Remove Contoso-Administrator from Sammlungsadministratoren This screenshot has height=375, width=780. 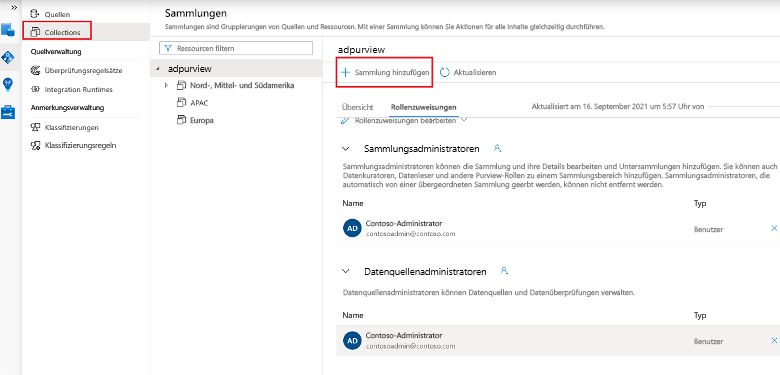point(774,228)
